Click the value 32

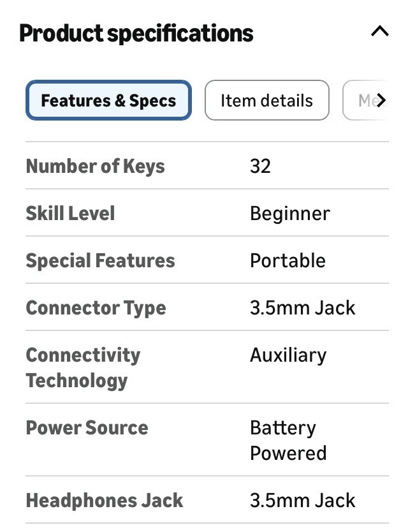(x=260, y=166)
